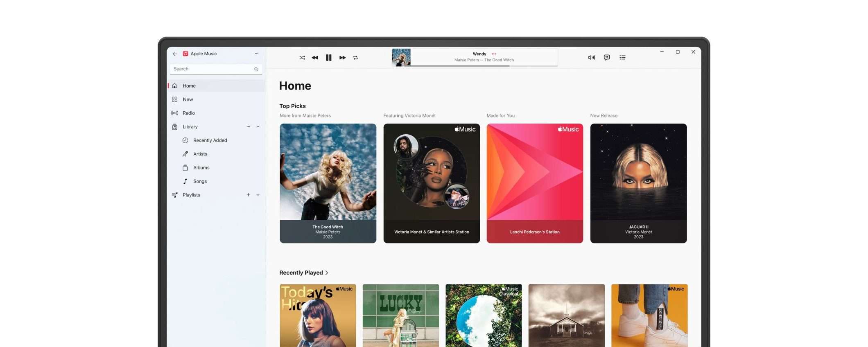Screen dimensions: 868x347
Task: Toggle shuffle playback
Action: (302, 58)
